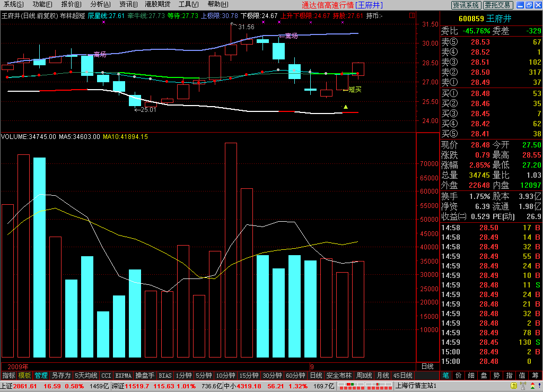Open 资讯(I) menu
The image size is (543, 392).
(128, 4)
